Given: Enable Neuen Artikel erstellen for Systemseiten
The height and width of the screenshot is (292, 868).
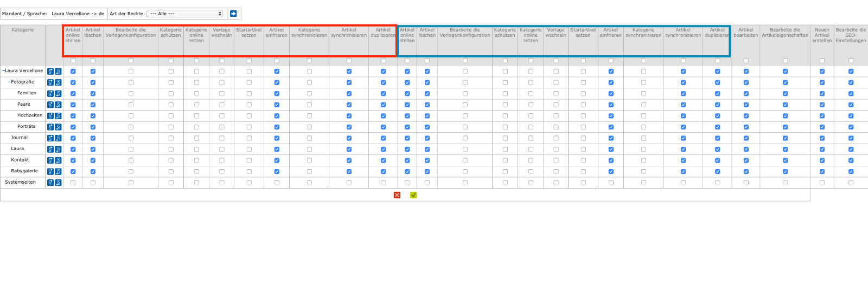Looking at the screenshot, I should (x=822, y=183).
